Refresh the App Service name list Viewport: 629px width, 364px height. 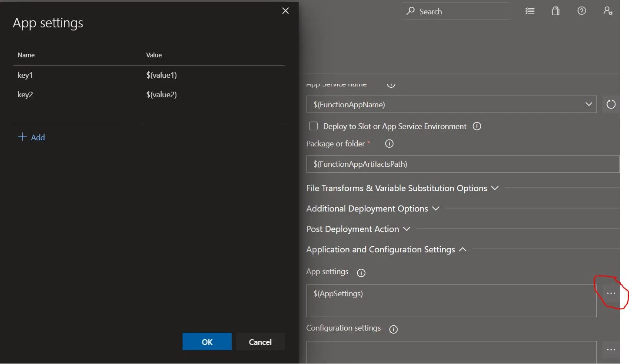[x=611, y=104]
